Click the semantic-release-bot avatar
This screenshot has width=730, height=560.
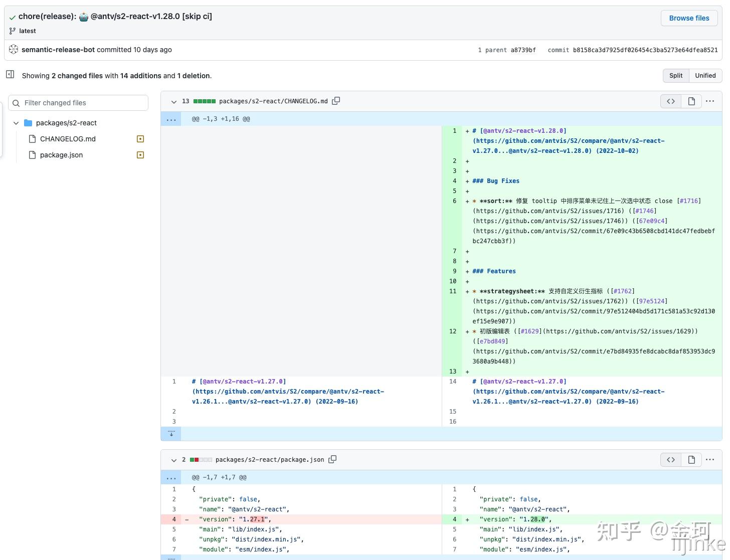pyautogui.click(x=14, y=49)
